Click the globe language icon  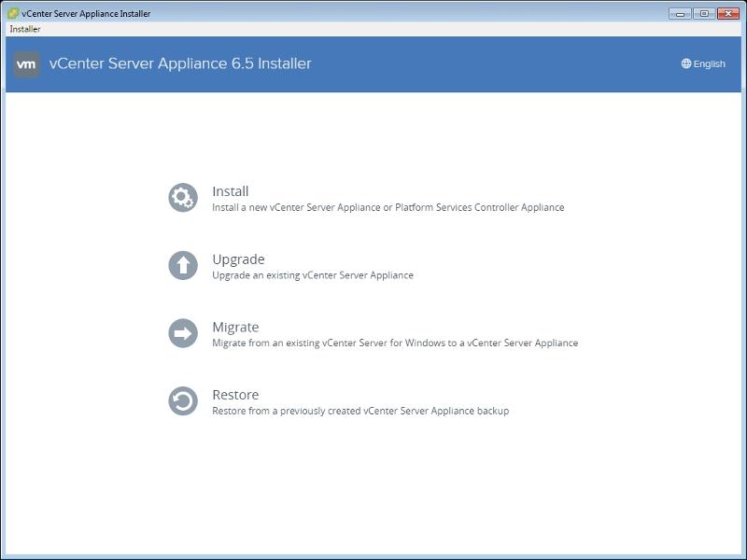coord(686,63)
